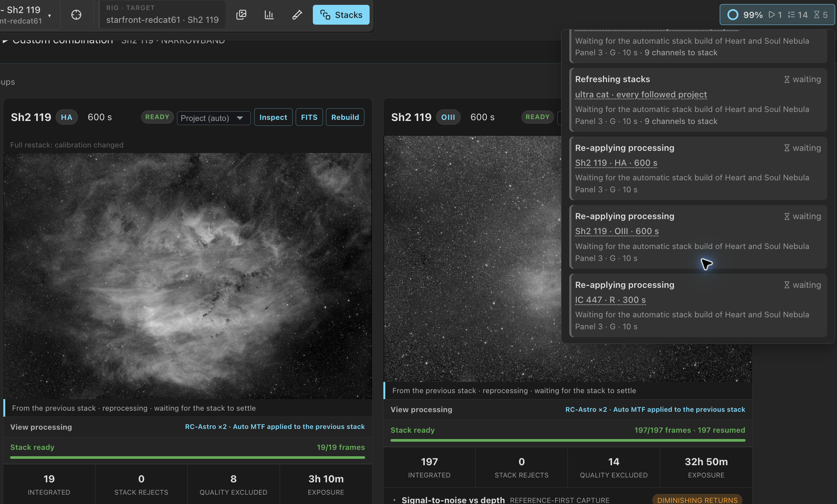Click the 3h 10m exposure value
837x504 pixels.
click(326, 479)
